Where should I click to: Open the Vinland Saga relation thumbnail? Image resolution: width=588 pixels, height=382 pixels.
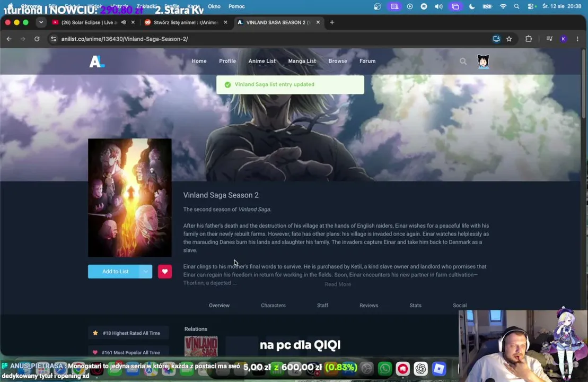click(x=200, y=346)
